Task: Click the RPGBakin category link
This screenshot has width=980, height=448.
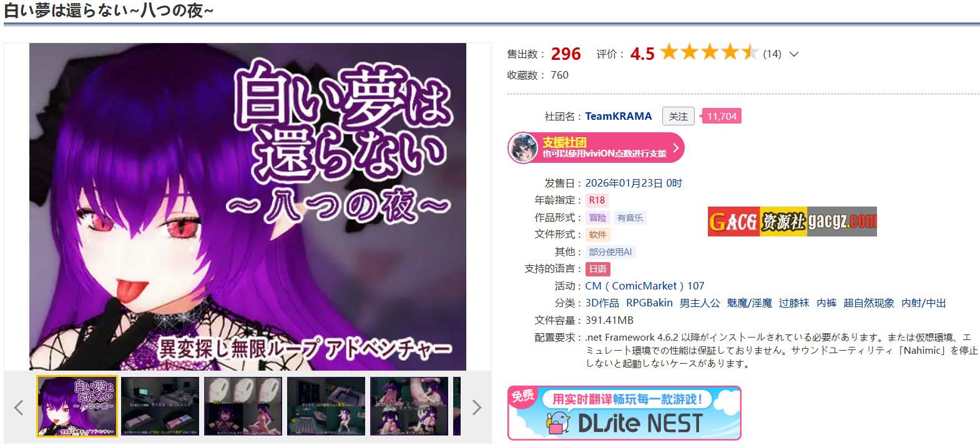Action: click(x=649, y=303)
